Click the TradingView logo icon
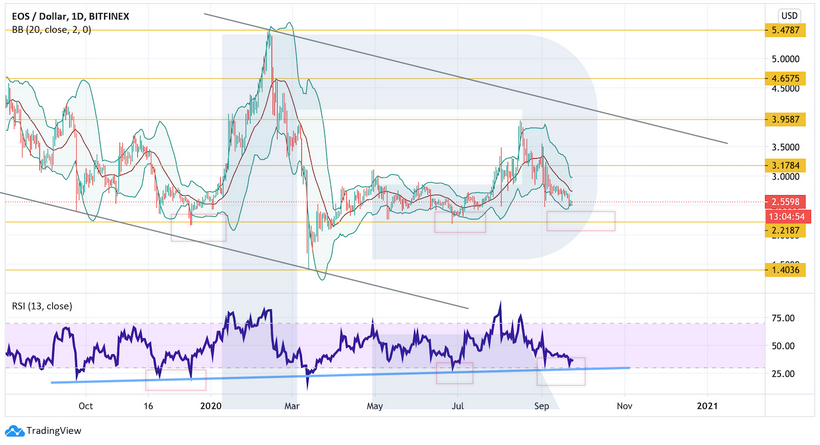The image size is (820, 445). (14, 431)
